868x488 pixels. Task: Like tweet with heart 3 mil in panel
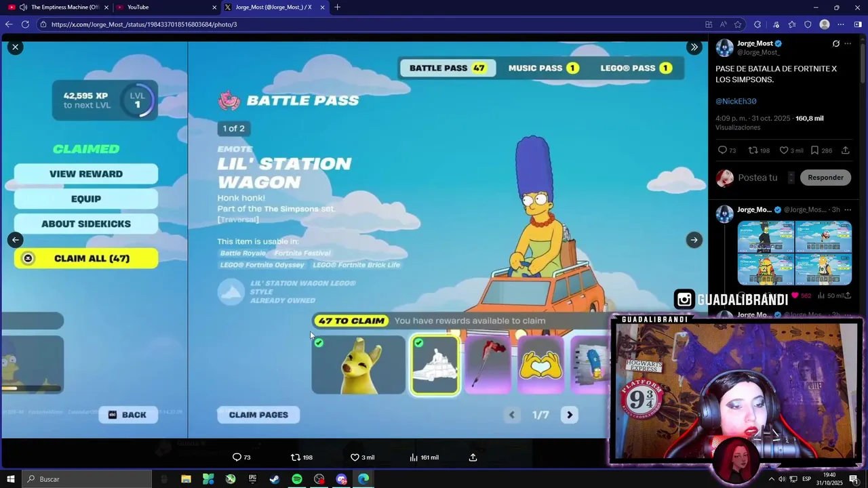[x=784, y=150]
